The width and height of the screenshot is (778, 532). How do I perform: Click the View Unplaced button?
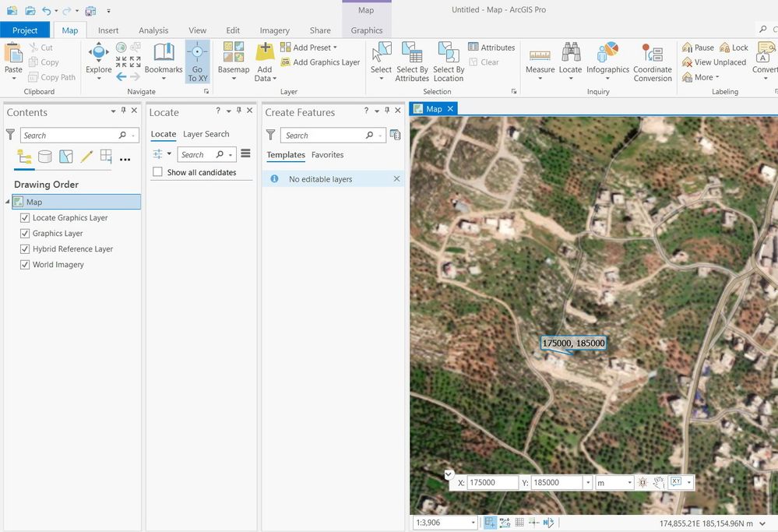pos(714,62)
